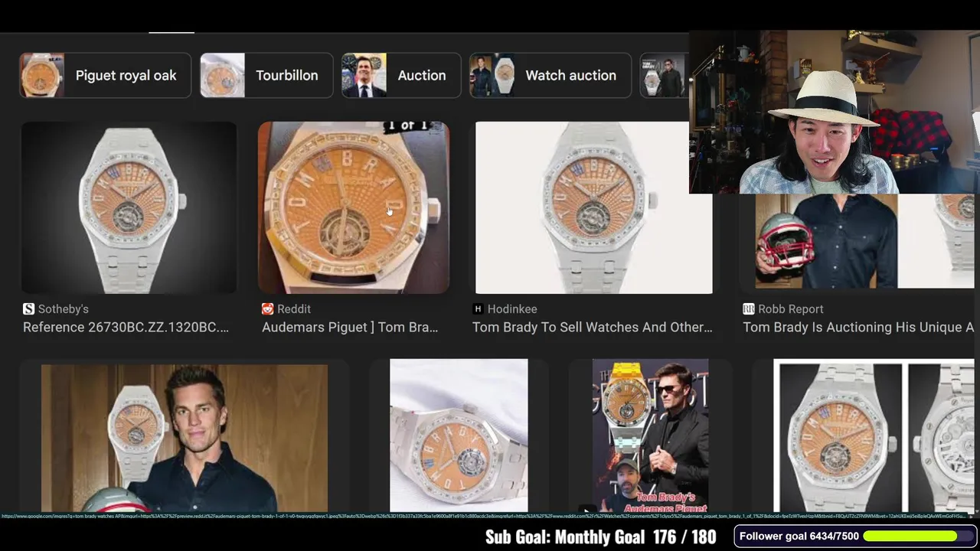Open 'Tom Brady To Sell Watches And Other' title
The width and height of the screenshot is (980, 551).
click(592, 328)
